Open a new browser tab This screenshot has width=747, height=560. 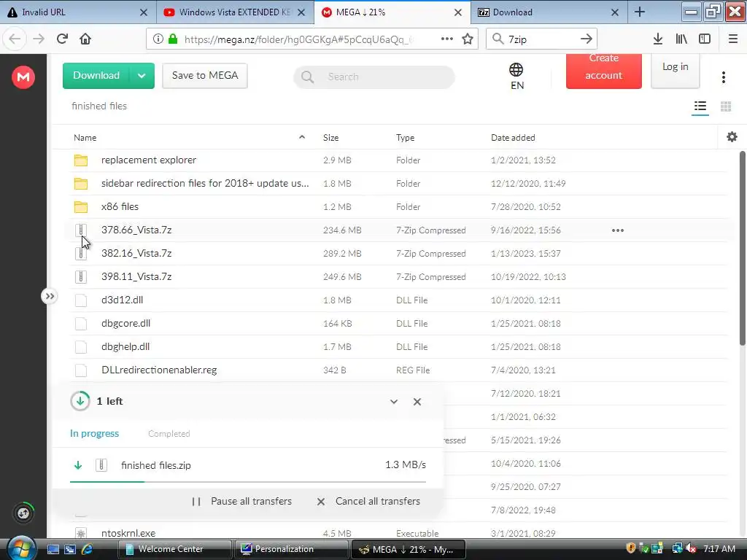[x=640, y=12]
